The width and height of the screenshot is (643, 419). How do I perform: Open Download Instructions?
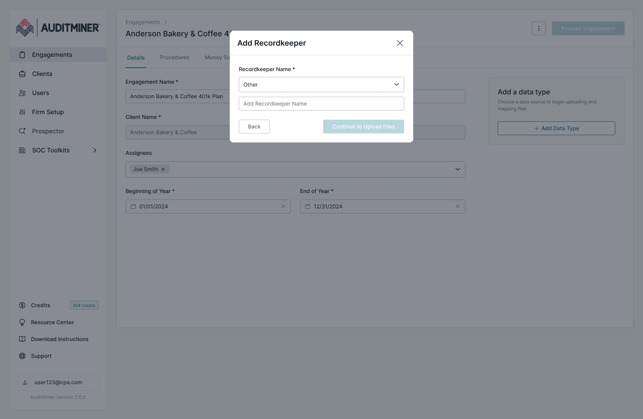pyautogui.click(x=59, y=339)
